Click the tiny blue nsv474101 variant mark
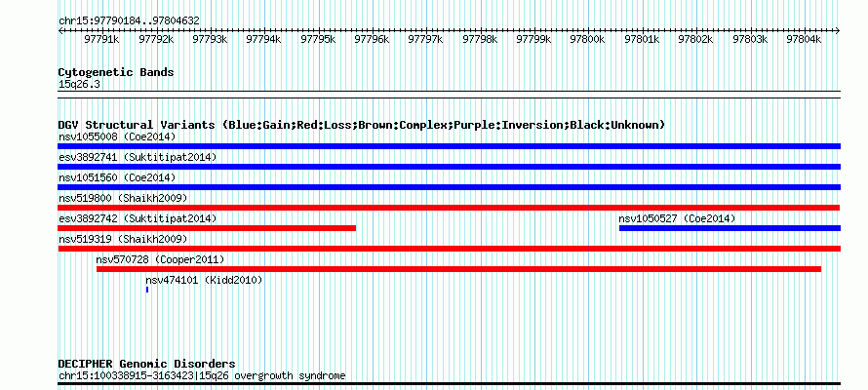Image resolution: width=868 pixels, height=390 pixels. pos(147,290)
